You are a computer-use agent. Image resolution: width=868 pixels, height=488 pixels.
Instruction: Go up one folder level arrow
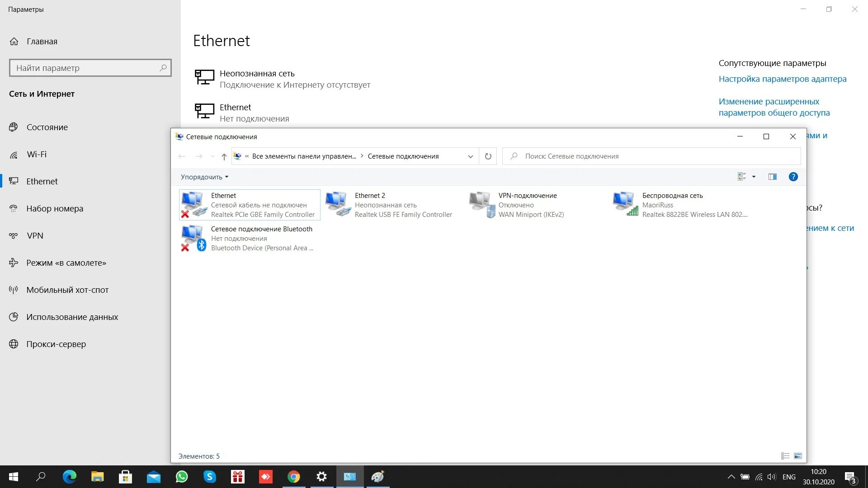[x=224, y=156]
